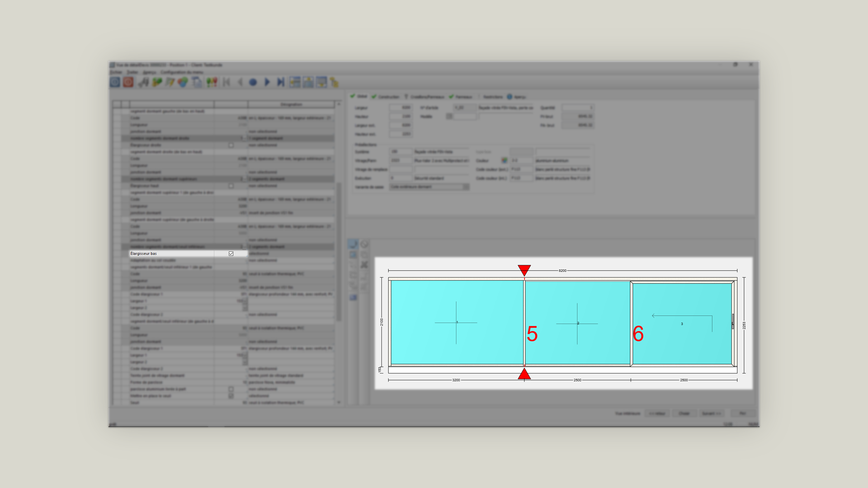This screenshot has height=488, width=868.
Task: Jump to first position toolbar icon
Action: [226, 82]
